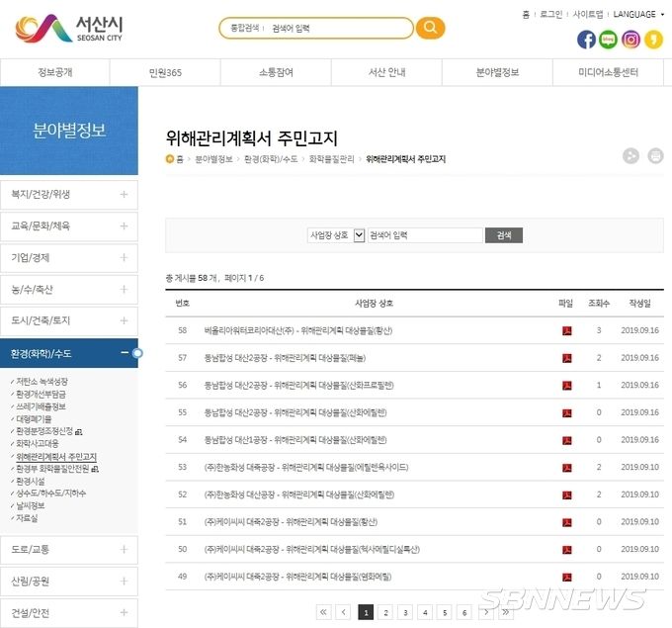The width and height of the screenshot is (672, 628).
Task: Go to page 3
Action: point(405,612)
